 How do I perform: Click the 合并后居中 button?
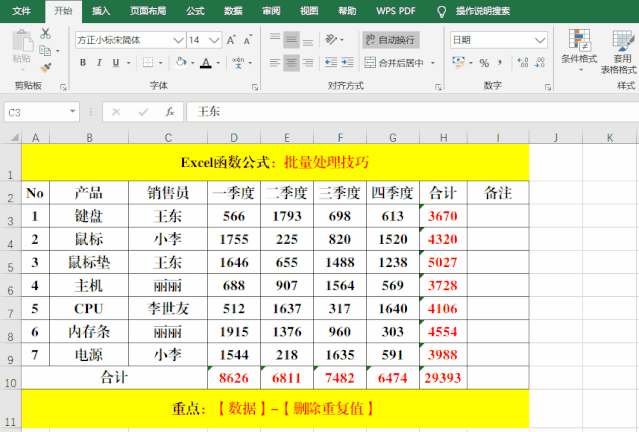[398, 63]
